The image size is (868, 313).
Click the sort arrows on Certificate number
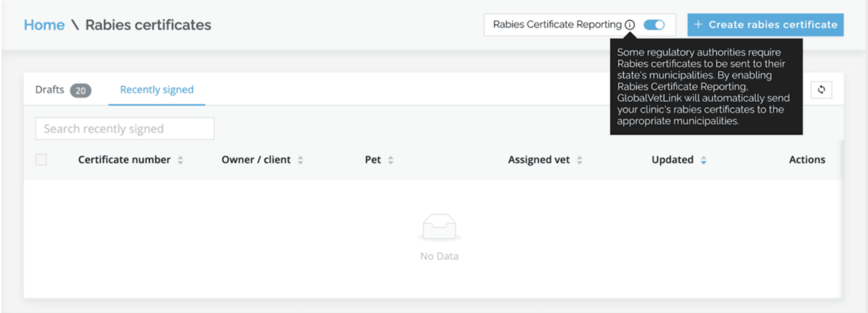tap(180, 160)
